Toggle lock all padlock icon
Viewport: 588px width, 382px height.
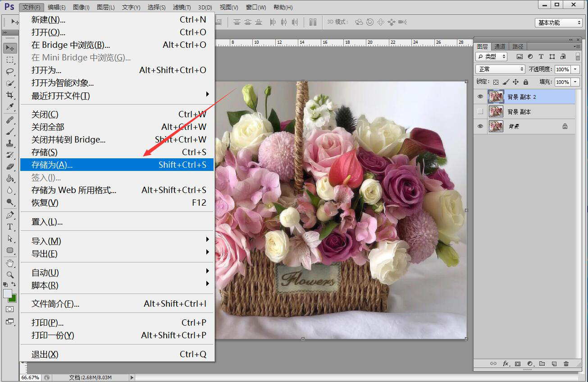(526, 82)
